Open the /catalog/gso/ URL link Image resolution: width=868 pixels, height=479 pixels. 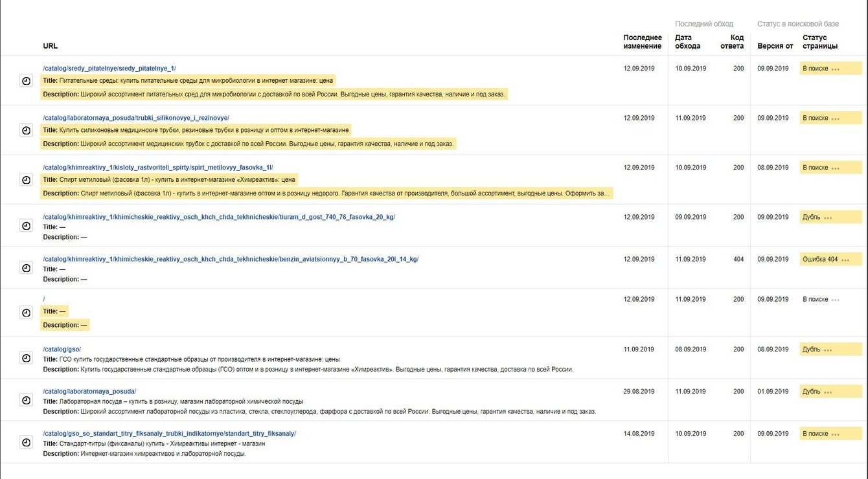(62, 350)
